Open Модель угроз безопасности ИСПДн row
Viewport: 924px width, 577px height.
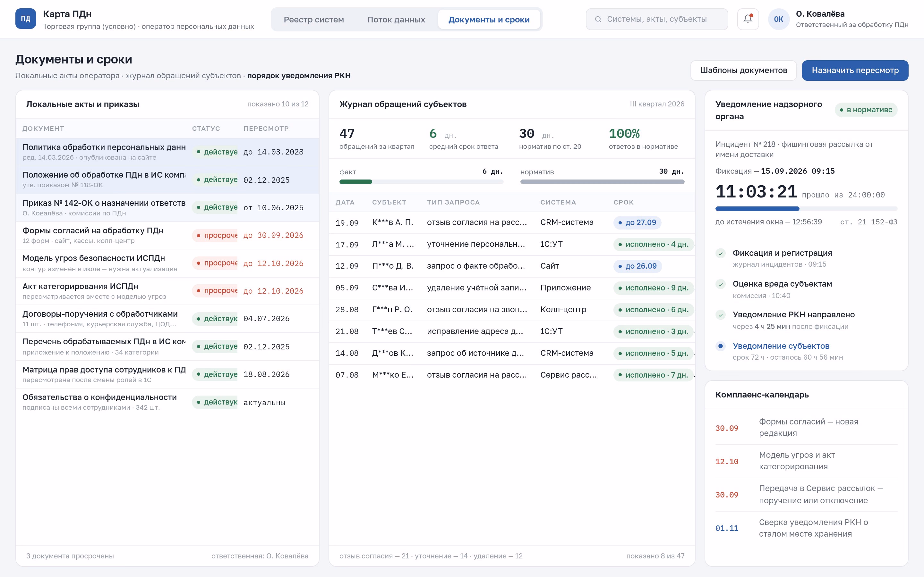pyautogui.click(x=167, y=263)
